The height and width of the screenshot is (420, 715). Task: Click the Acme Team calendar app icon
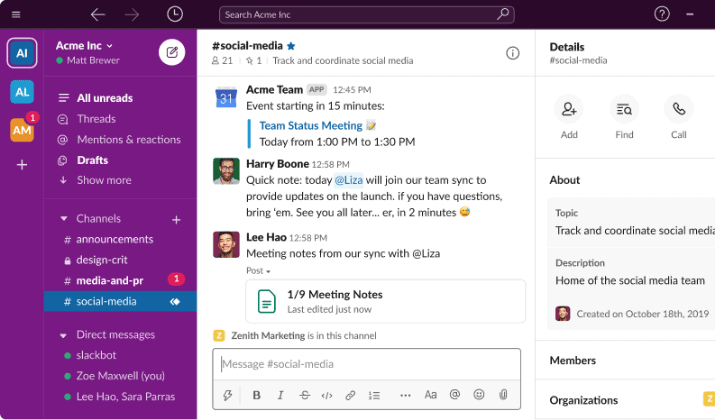click(x=226, y=97)
